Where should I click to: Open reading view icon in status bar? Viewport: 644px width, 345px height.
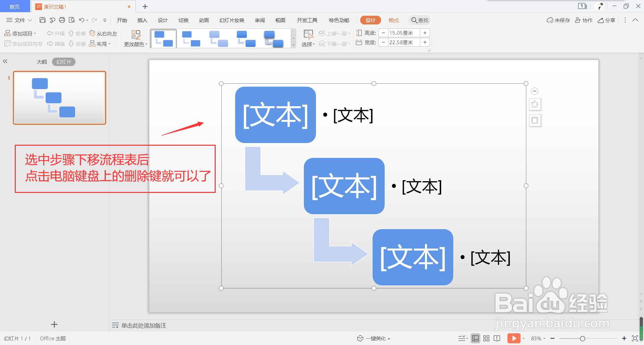click(497, 338)
